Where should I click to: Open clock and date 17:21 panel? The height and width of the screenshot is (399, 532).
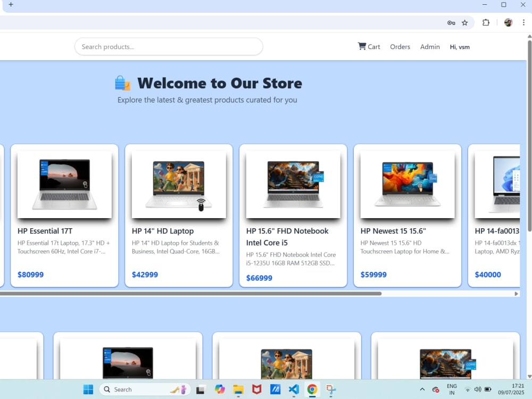511,389
